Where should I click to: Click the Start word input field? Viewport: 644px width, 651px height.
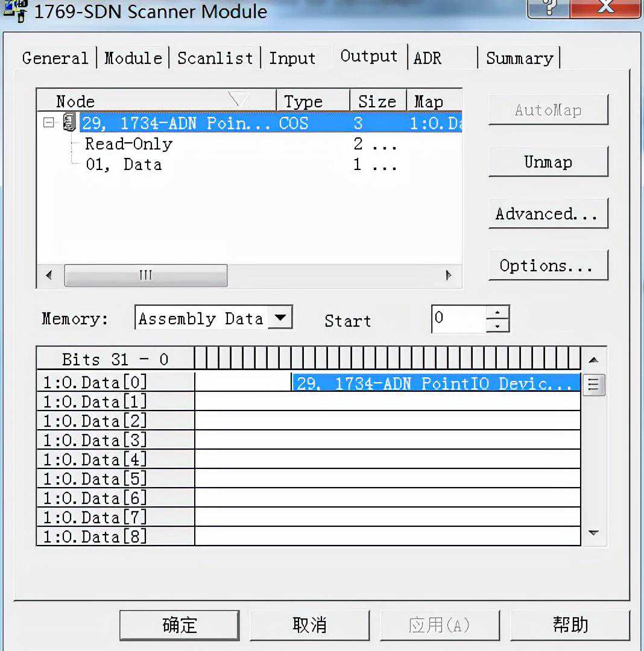coord(458,318)
